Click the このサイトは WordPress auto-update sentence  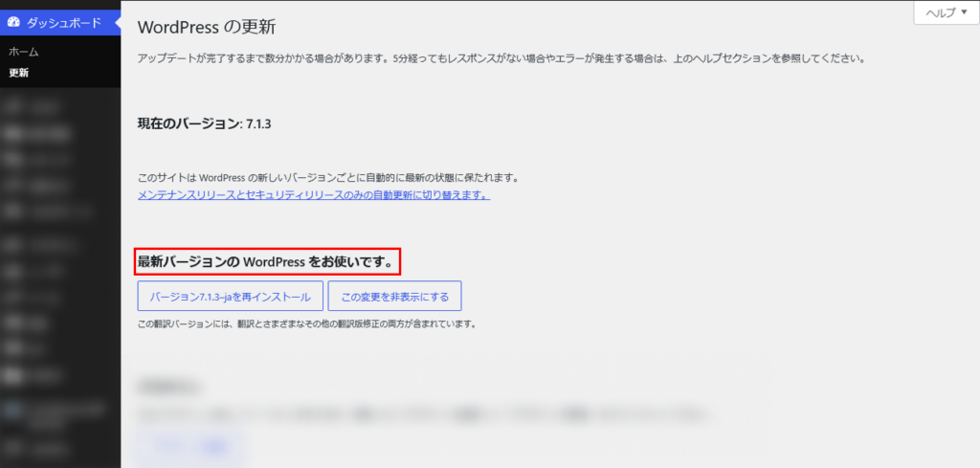tap(329, 179)
